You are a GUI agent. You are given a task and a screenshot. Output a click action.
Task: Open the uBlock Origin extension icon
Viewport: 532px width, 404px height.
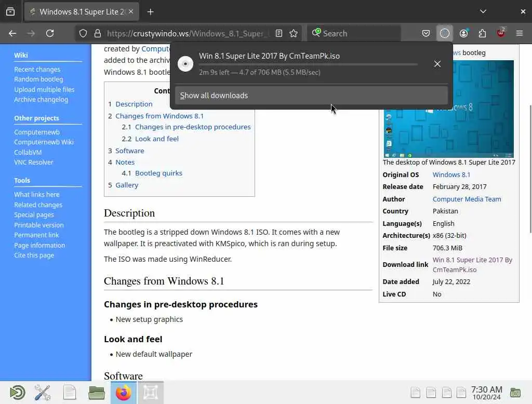pyautogui.click(x=501, y=33)
